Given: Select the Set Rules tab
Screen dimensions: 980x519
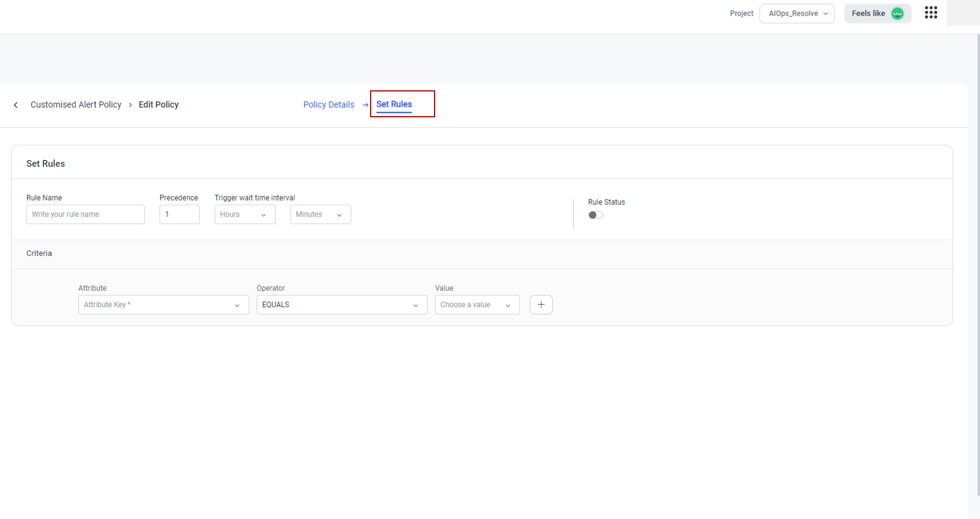Looking at the screenshot, I should pyautogui.click(x=394, y=104).
